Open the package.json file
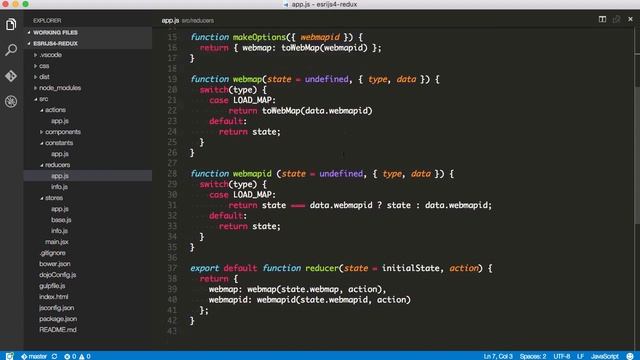The width and height of the screenshot is (640, 360). 58,319
